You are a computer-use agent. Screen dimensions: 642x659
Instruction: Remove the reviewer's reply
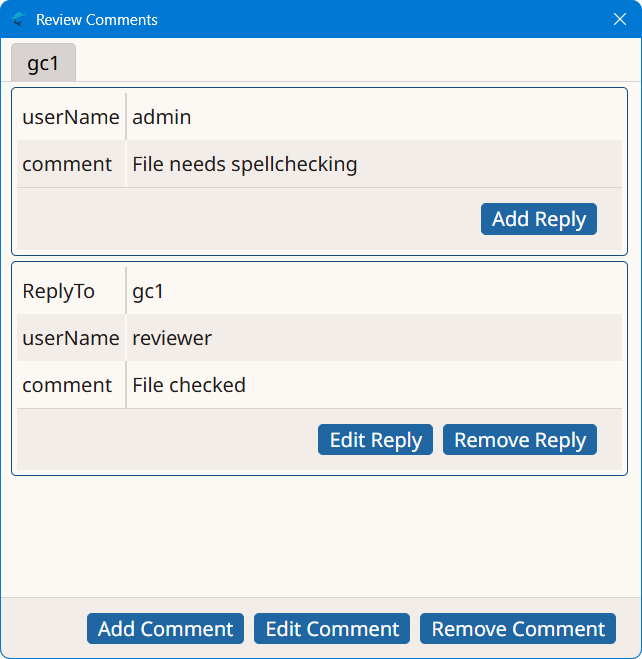(x=520, y=440)
